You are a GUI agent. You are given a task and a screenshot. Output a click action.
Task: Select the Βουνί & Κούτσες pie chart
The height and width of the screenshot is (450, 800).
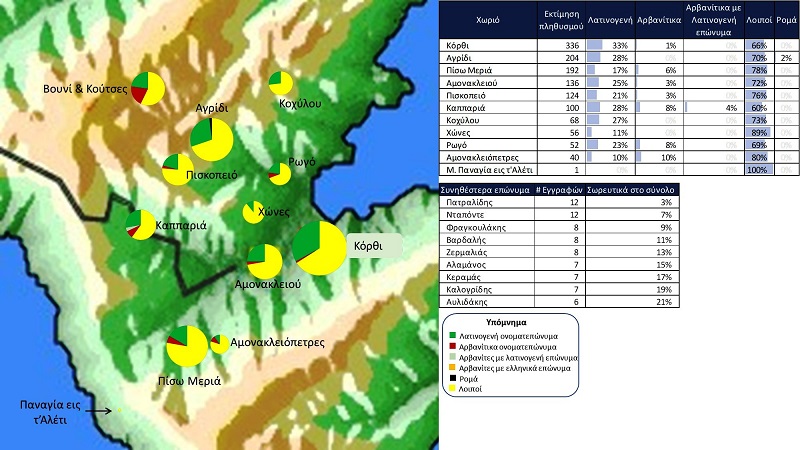point(148,88)
